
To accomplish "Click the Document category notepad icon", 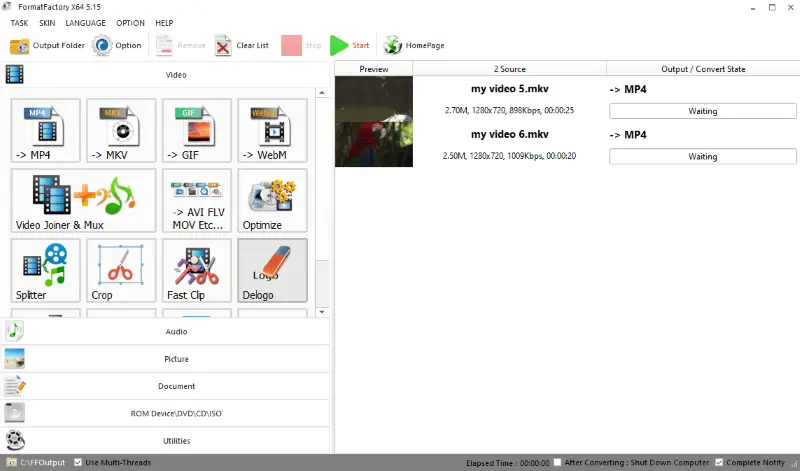I will (x=14, y=386).
